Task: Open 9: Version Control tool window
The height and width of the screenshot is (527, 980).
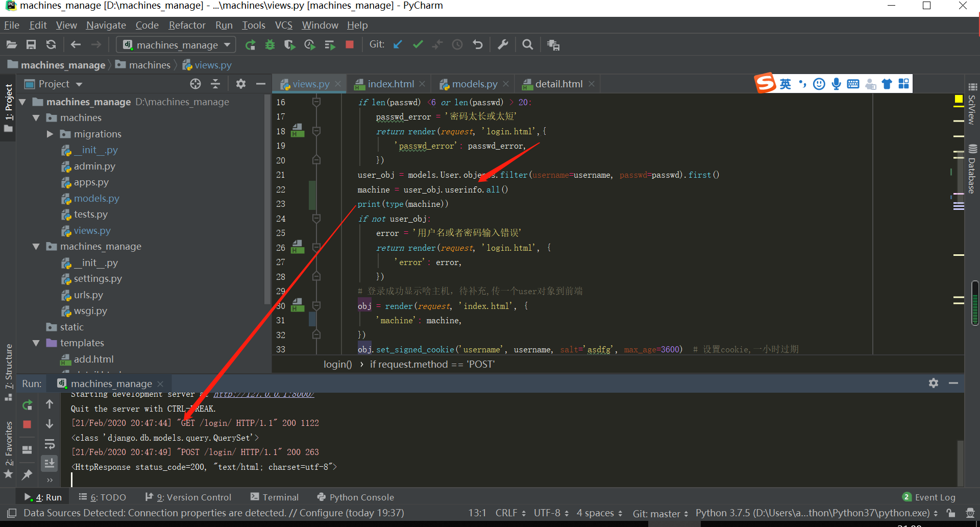Action: (188, 497)
